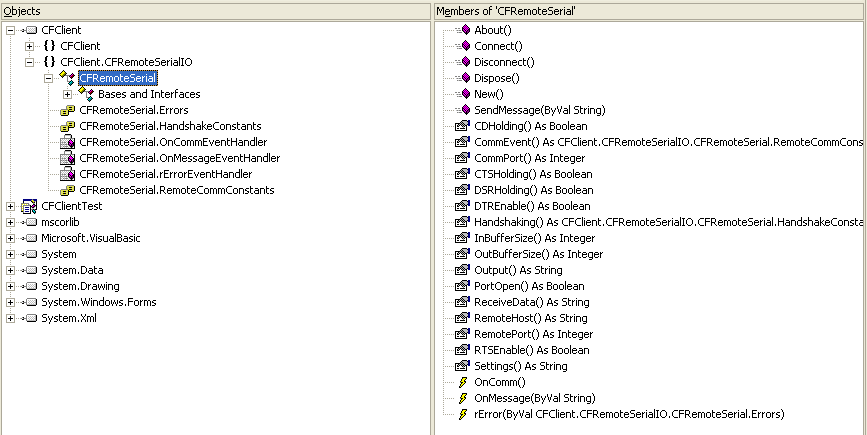Select the rError event member
The width and height of the screenshot is (867, 435).
coord(629,414)
